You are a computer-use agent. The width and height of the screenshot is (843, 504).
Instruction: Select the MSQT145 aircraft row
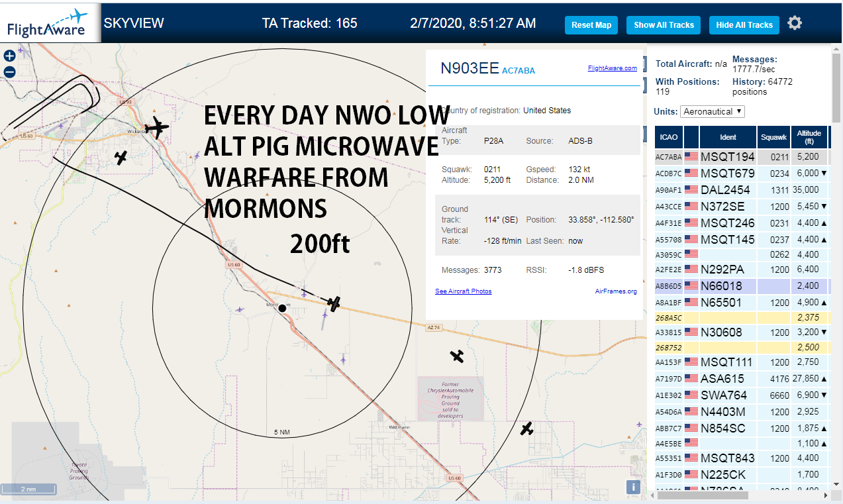pos(741,239)
